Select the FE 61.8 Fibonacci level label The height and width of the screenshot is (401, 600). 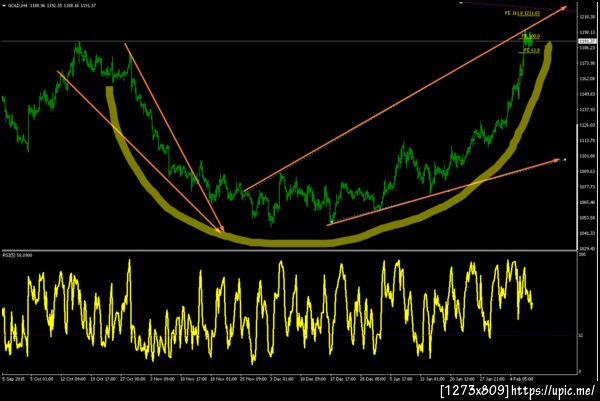tap(532, 50)
